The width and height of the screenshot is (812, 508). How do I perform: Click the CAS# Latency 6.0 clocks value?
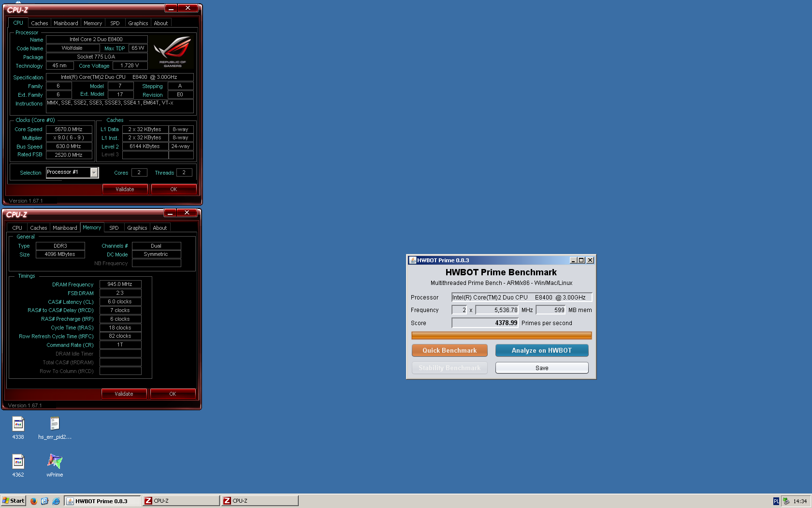[x=120, y=301]
